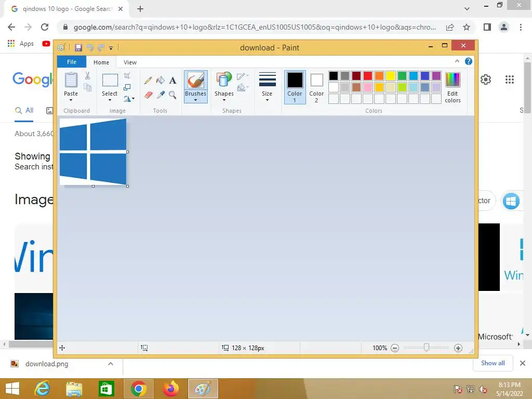Click zoom out minus button in status bar
The height and width of the screenshot is (399, 532).
395,348
